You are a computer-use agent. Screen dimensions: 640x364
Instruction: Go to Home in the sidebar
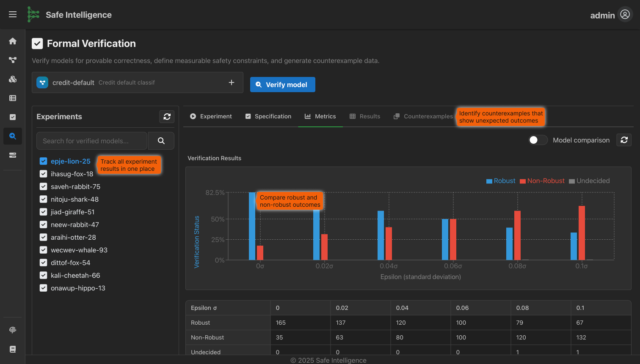[x=13, y=41]
